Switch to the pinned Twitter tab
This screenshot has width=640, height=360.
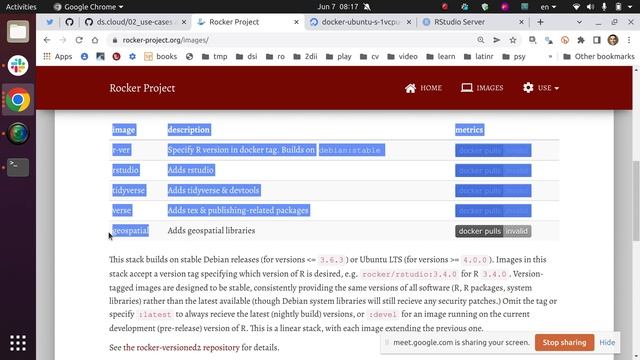click(49, 22)
